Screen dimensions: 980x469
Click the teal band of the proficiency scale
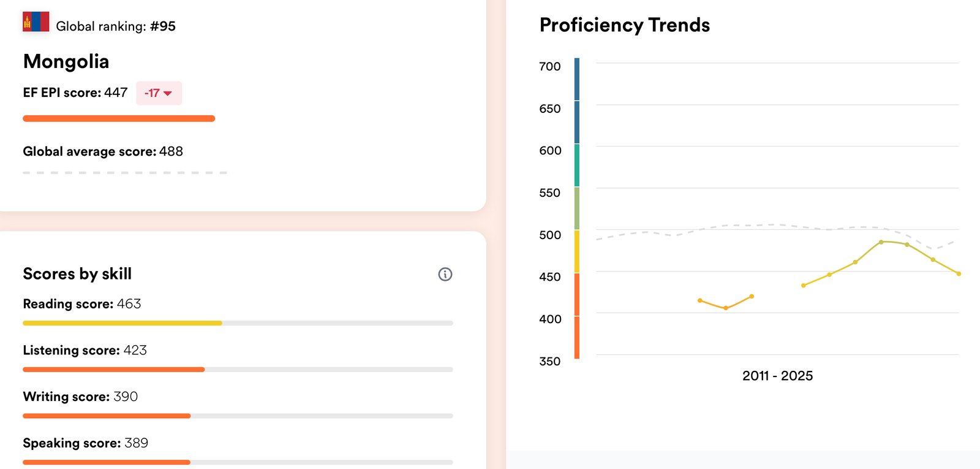click(x=577, y=166)
